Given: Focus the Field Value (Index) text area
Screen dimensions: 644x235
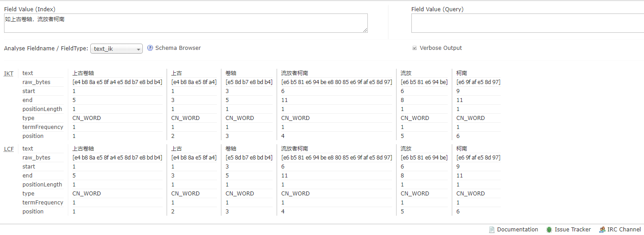Looking at the screenshot, I should point(185,23).
